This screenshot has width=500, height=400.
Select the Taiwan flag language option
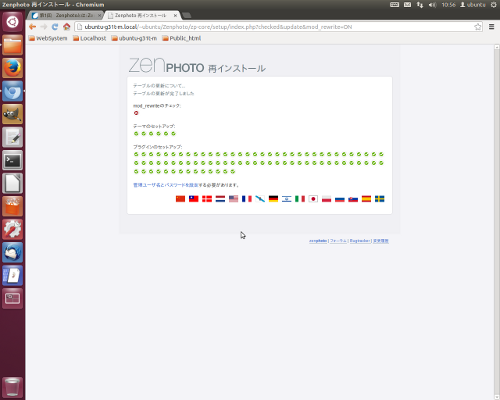coord(194,199)
